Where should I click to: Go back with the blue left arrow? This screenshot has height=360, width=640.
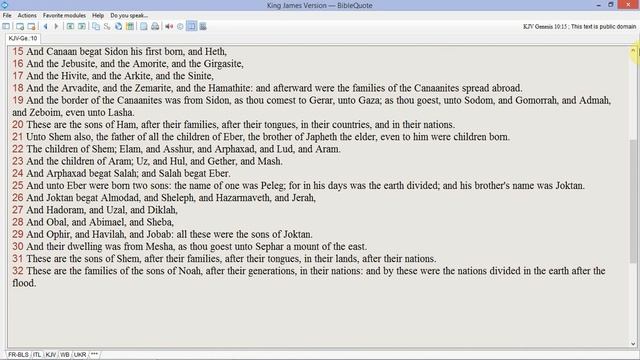[45, 27]
